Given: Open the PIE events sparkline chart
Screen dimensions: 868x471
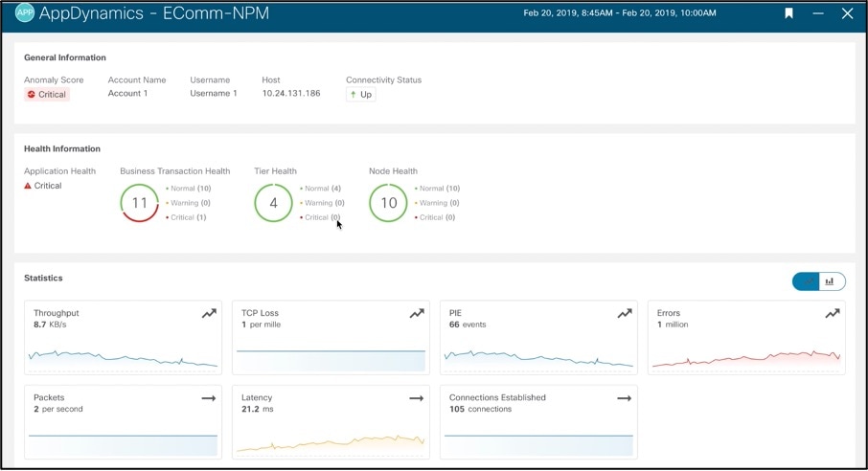Looking at the screenshot, I should coord(538,359).
